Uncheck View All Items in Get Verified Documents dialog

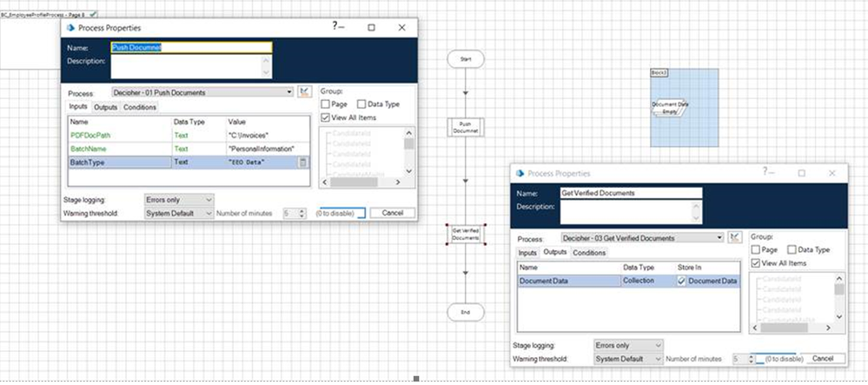click(x=756, y=263)
